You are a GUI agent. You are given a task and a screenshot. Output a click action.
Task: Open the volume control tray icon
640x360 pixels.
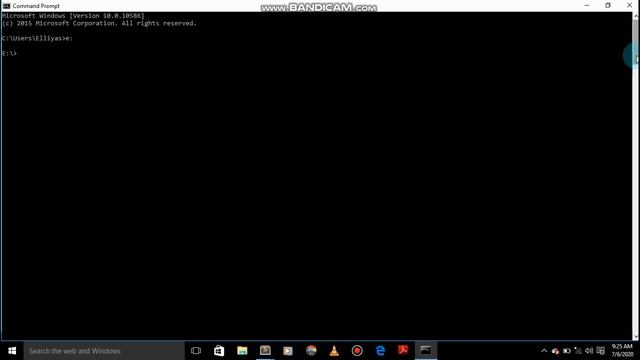589,351
